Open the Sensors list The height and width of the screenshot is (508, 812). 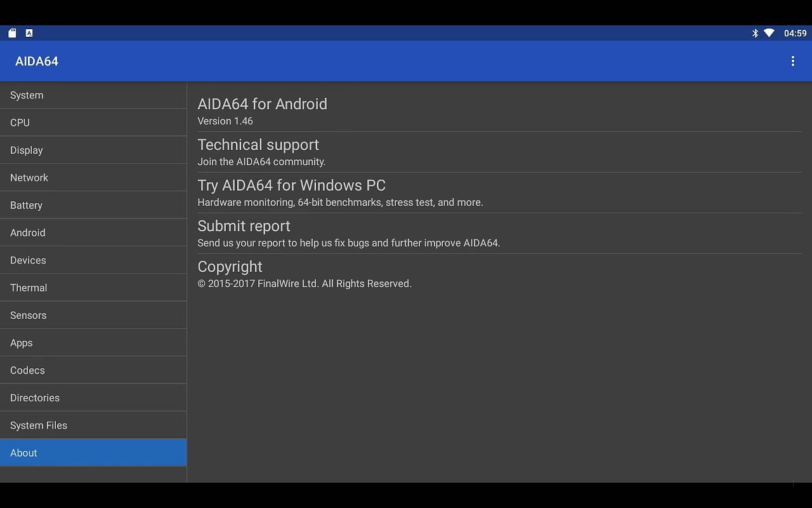(x=93, y=315)
